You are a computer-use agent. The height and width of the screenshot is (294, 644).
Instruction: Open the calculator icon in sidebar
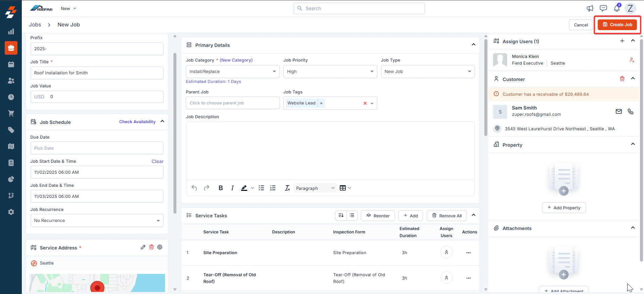(x=11, y=163)
